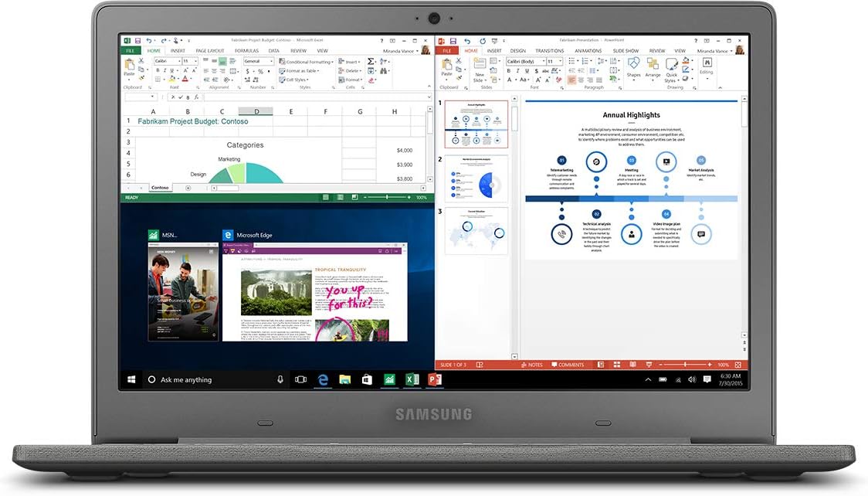This screenshot has height=496, width=868.
Task: Click the New Slide icon in PowerPoint
Action: (x=480, y=63)
